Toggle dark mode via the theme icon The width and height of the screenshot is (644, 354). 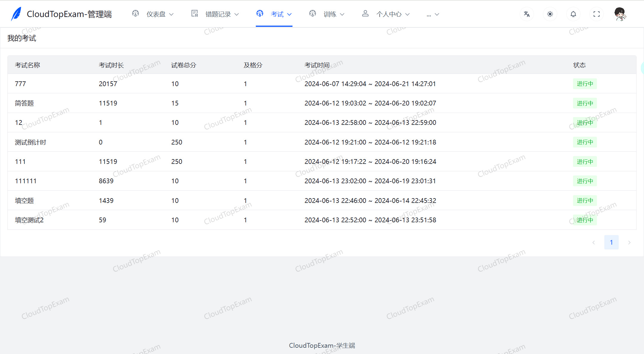click(x=550, y=14)
